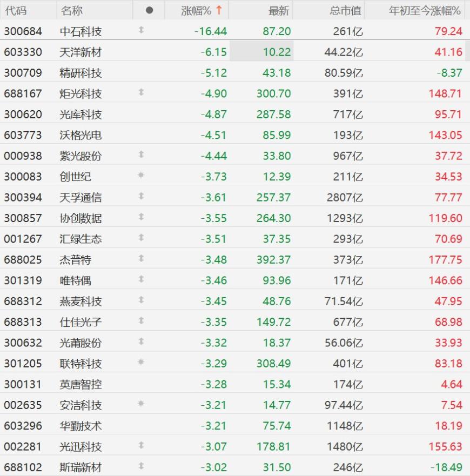Click the marker icon in the 中石科技 row
Image resolution: width=470 pixels, height=476 pixels.
[x=141, y=30]
